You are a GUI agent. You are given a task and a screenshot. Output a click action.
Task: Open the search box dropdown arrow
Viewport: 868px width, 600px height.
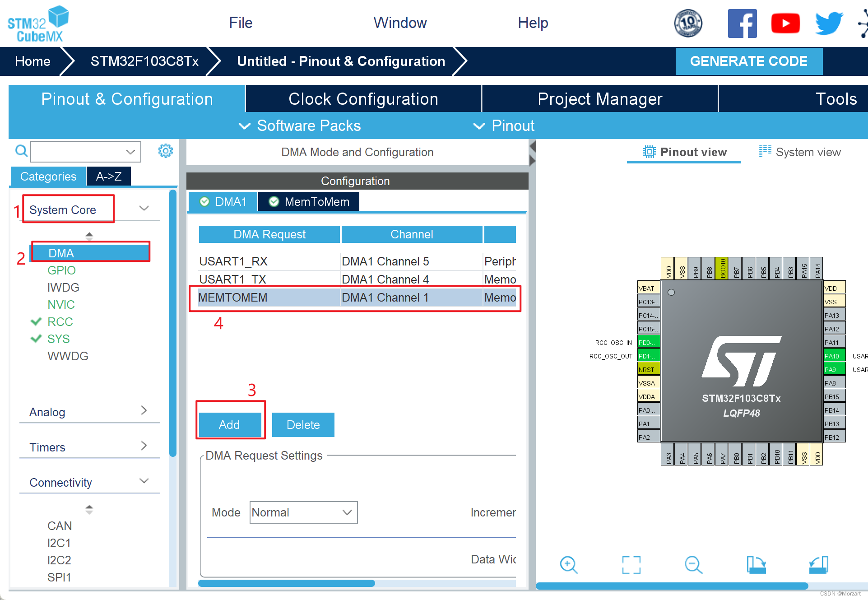pos(130,152)
